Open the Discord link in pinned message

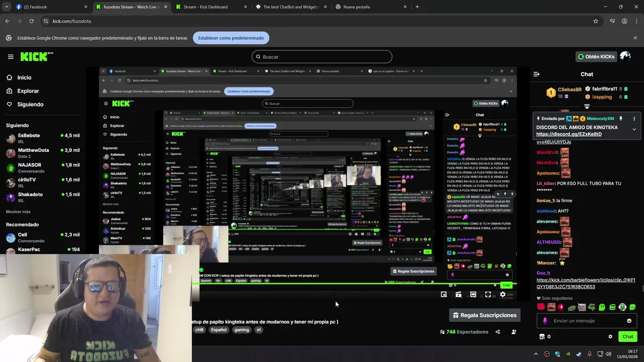(x=569, y=134)
